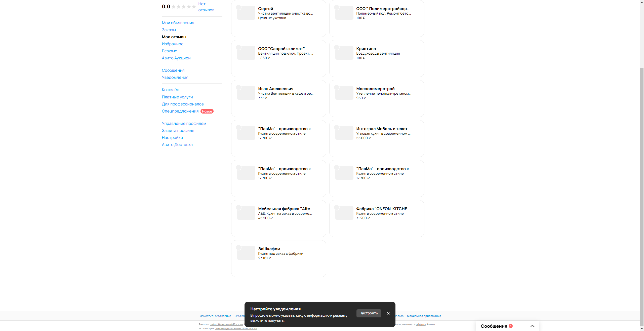Open the Кошелёк link
644x331 pixels.
click(x=170, y=90)
